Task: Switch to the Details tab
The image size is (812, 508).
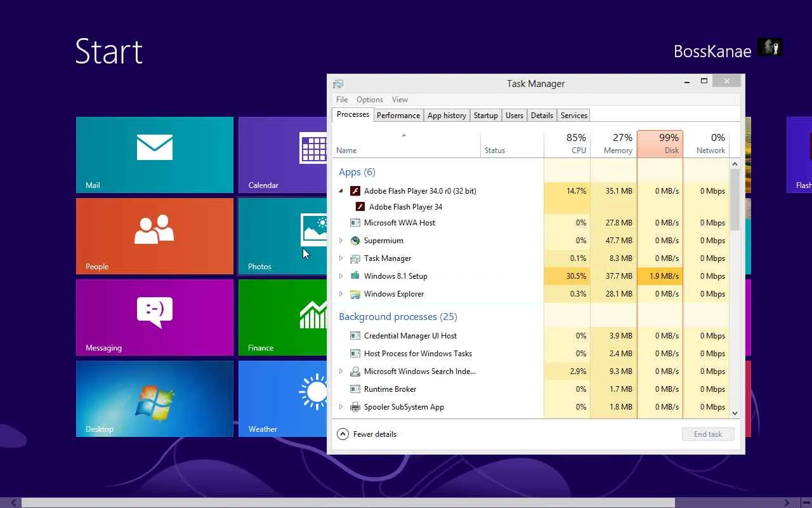Action: click(x=542, y=116)
